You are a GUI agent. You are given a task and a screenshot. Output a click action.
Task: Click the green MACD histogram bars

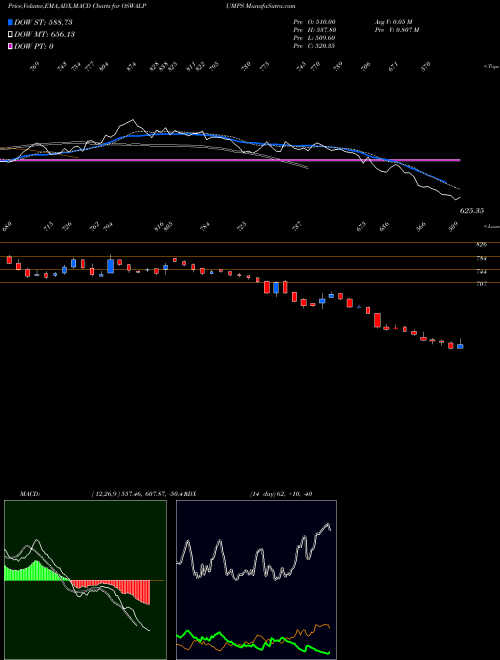(36, 572)
